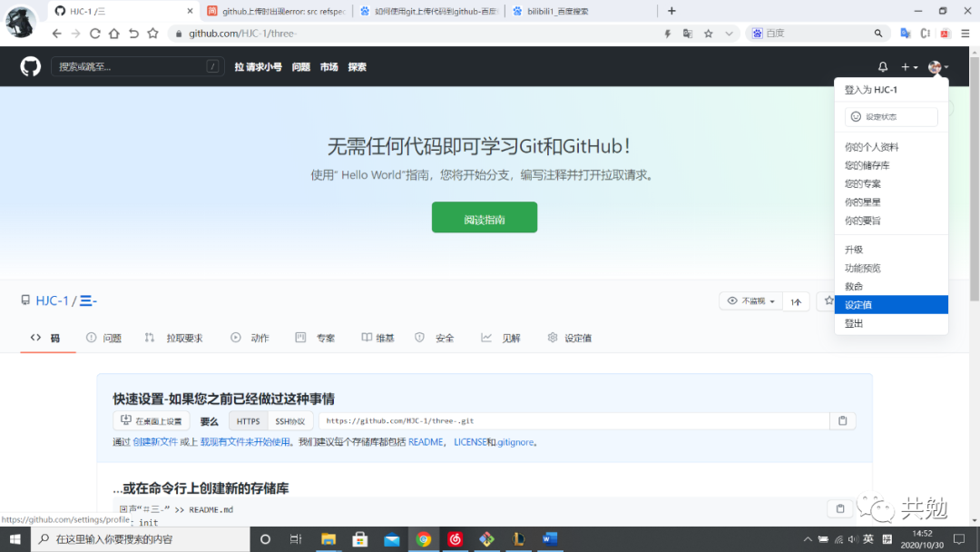Switch to the 'github上传时出现error' tab
The height and width of the screenshot is (552, 980).
[x=277, y=11]
